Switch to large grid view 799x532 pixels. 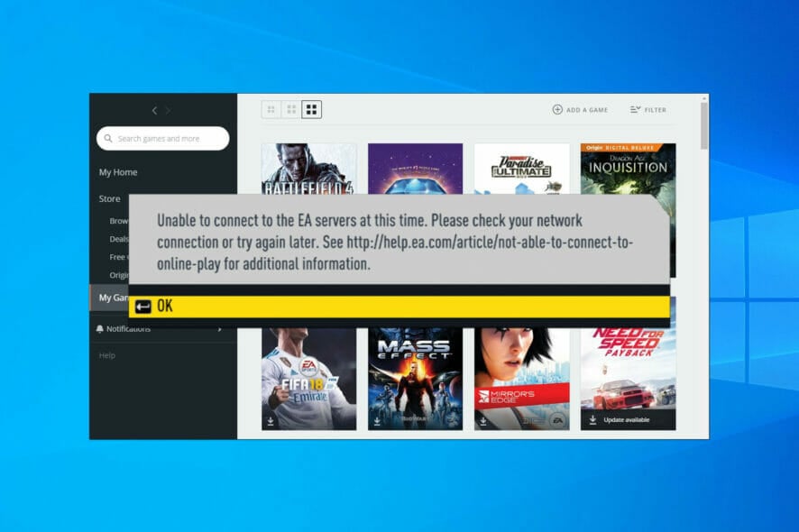311,110
